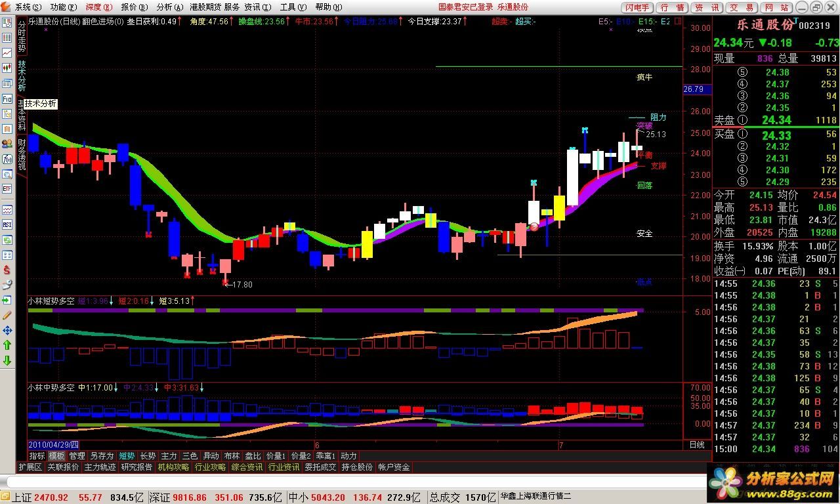
Task: Switch to the 财务透视 vertical tab
Action: point(22,154)
